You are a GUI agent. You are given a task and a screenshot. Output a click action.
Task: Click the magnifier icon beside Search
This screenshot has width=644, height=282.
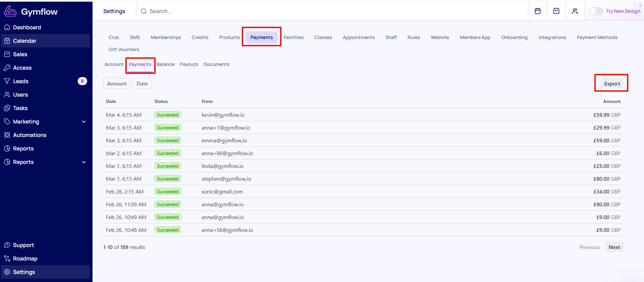144,11
